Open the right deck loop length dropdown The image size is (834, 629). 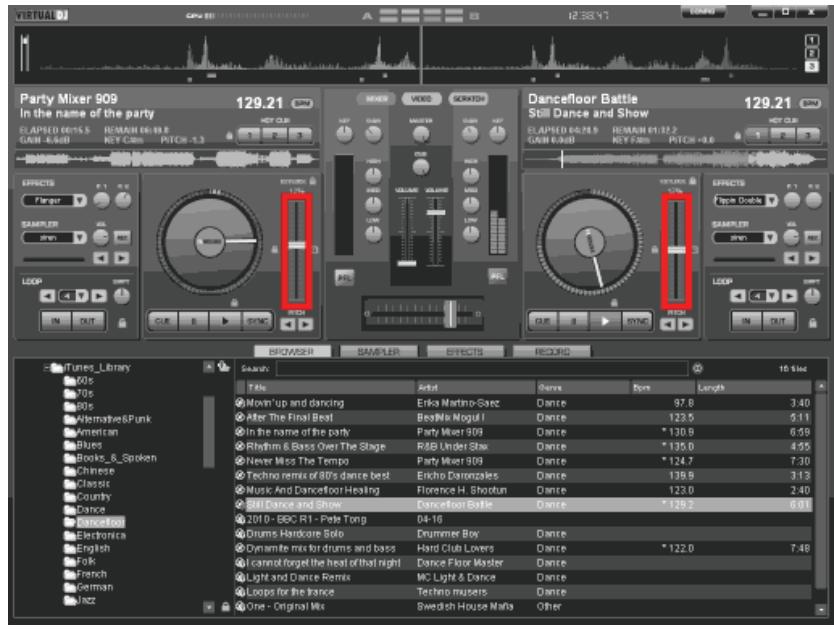tap(772, 296)
